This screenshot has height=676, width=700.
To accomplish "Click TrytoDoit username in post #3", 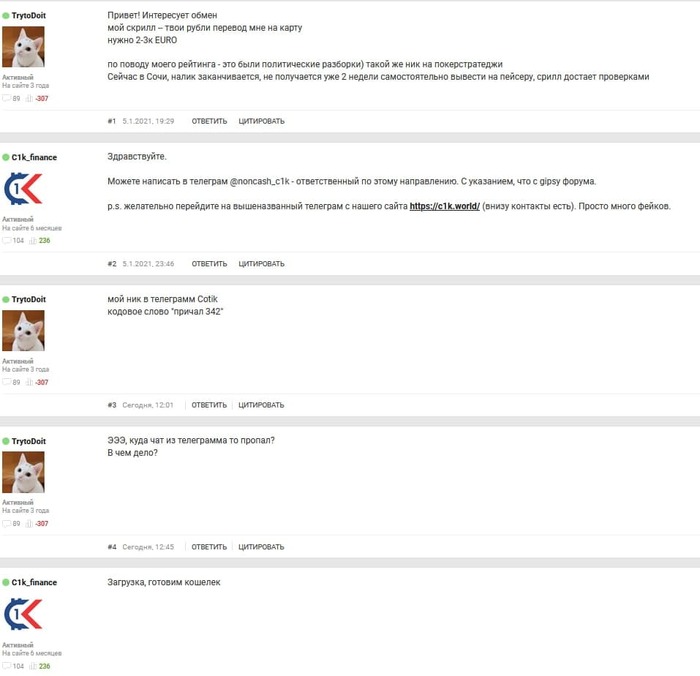I will pyautogui.click(x=29, y=299).
